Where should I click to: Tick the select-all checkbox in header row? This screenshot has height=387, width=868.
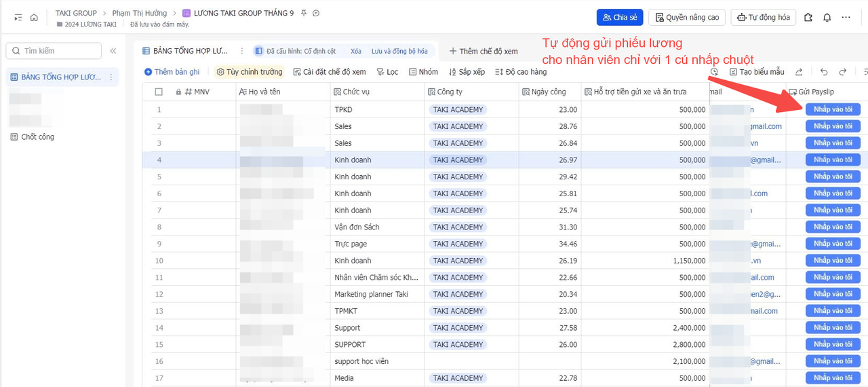click(159, 92)
